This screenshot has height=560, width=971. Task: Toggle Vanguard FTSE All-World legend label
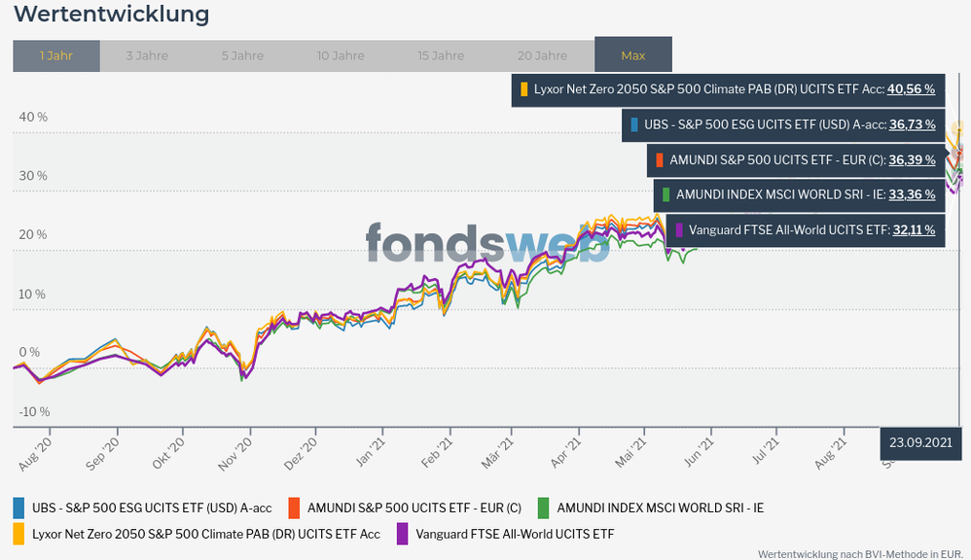pos(515,534)
